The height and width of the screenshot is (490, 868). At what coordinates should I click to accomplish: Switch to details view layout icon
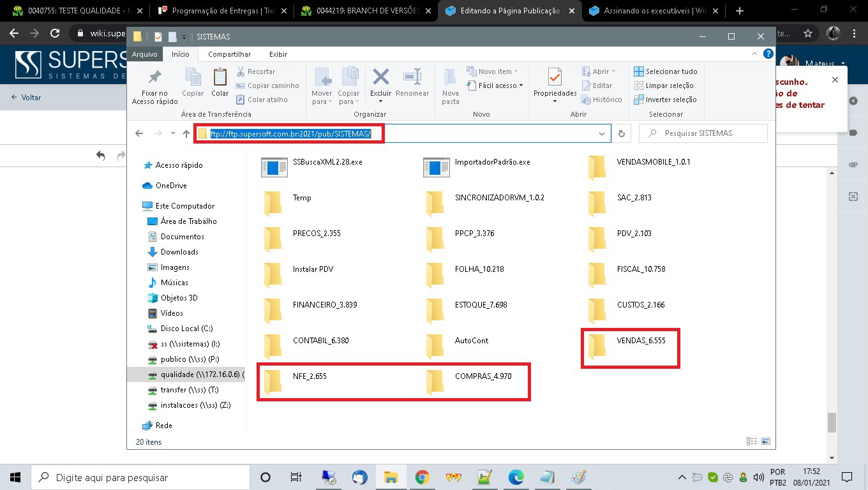[x=751, y=442]
